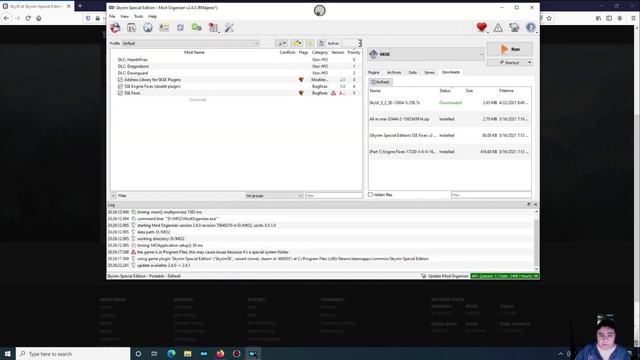Toggle Address Library for SKSE Plugins checkbox
This screenshot has height=360, width=640.
pyautogui.click(x=120, y=80)
